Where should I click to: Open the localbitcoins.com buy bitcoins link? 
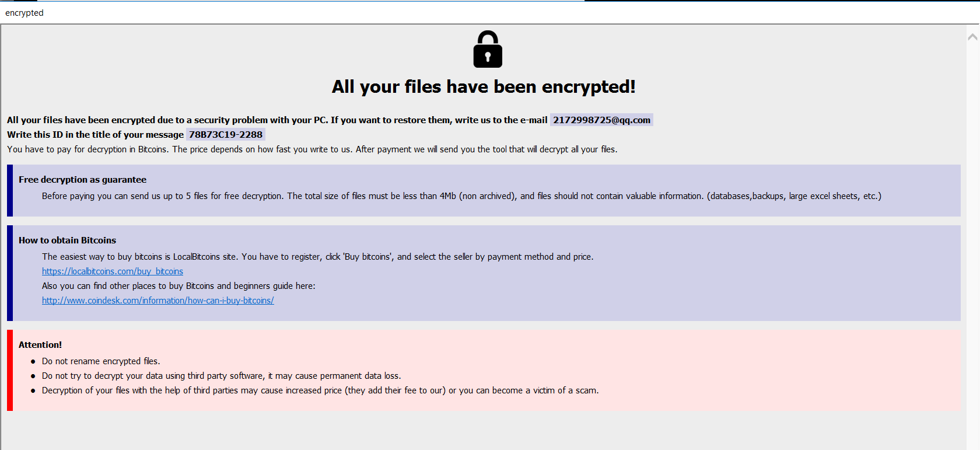(113, 271)
